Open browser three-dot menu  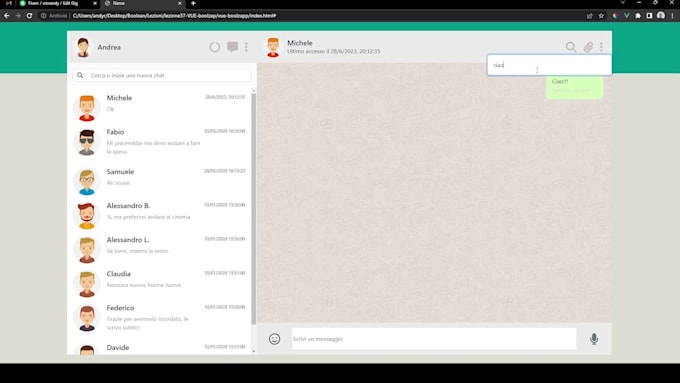(x=673, y=16)
